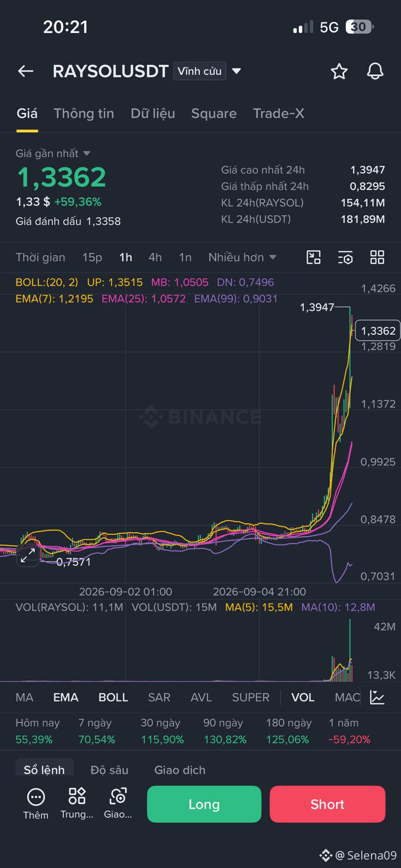Toggle the VOL indicator

(x=303, y=697)
